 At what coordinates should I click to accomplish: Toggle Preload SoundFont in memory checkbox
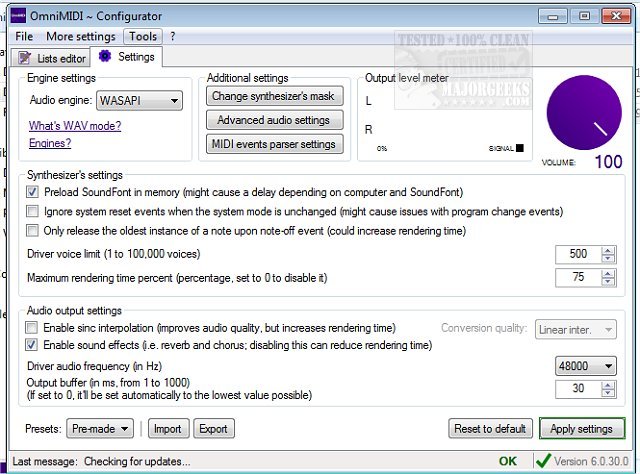pyautogui.click(x=32, y=192)
